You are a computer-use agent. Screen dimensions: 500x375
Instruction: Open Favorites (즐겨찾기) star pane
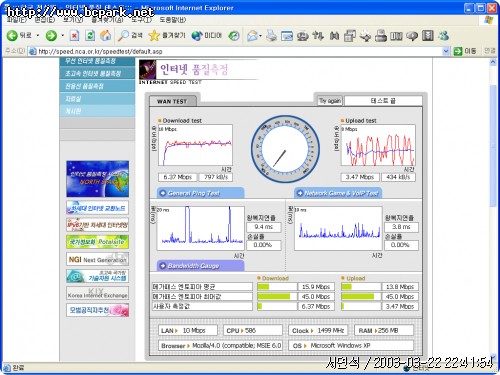(x=167, y=35)
